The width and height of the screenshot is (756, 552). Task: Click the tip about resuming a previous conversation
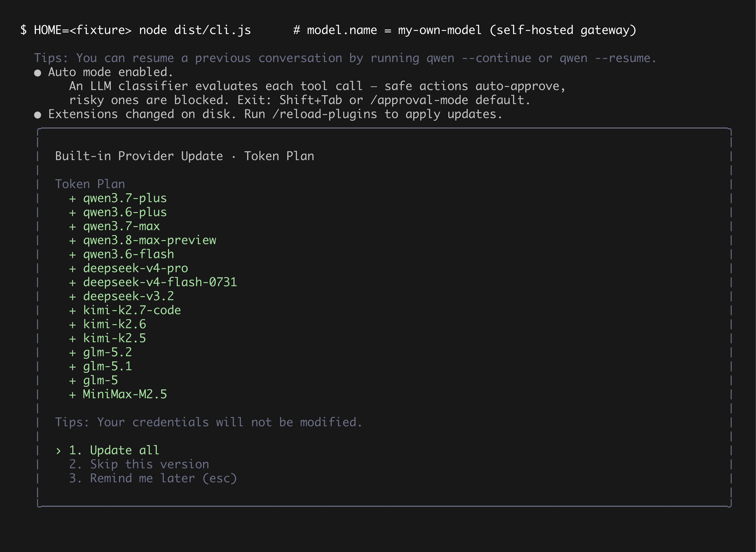[x=345, y=58]
